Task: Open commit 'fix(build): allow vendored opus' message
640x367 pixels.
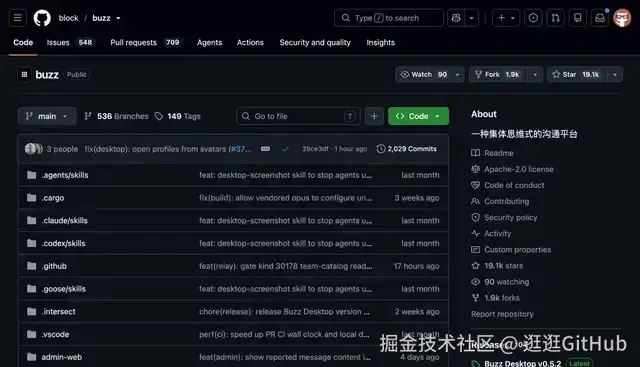Action: click(285, 198)
